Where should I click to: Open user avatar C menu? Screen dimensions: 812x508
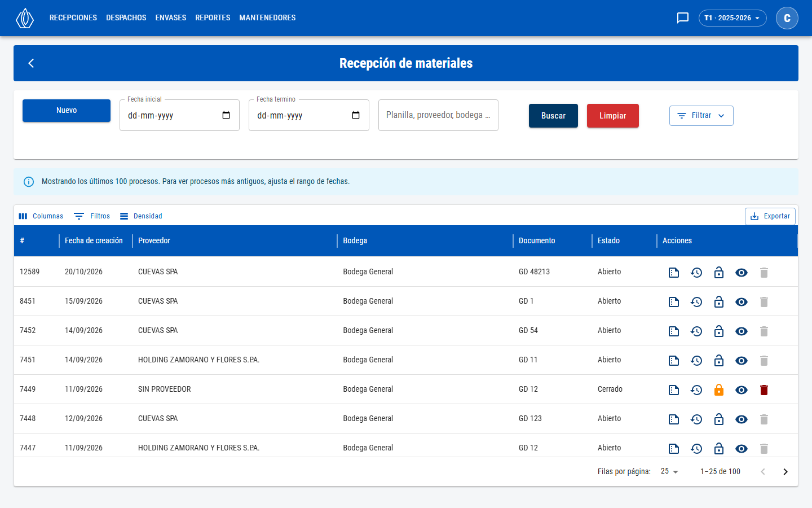click(787, 18)
